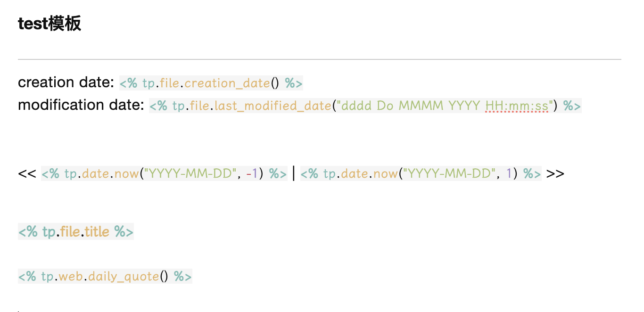Click the closing '%>' after creation_date()
Screen dimensions: 644x312
[294, 83]
